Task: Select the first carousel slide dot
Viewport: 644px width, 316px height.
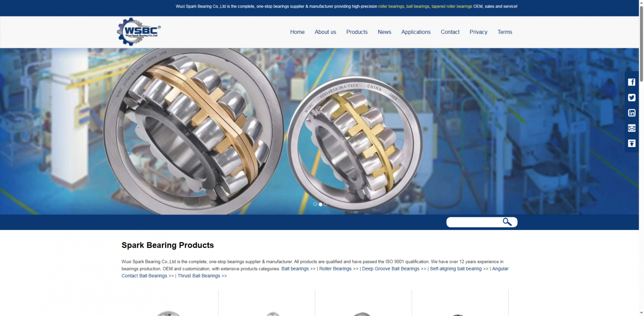Action: (x=315, y=204)
